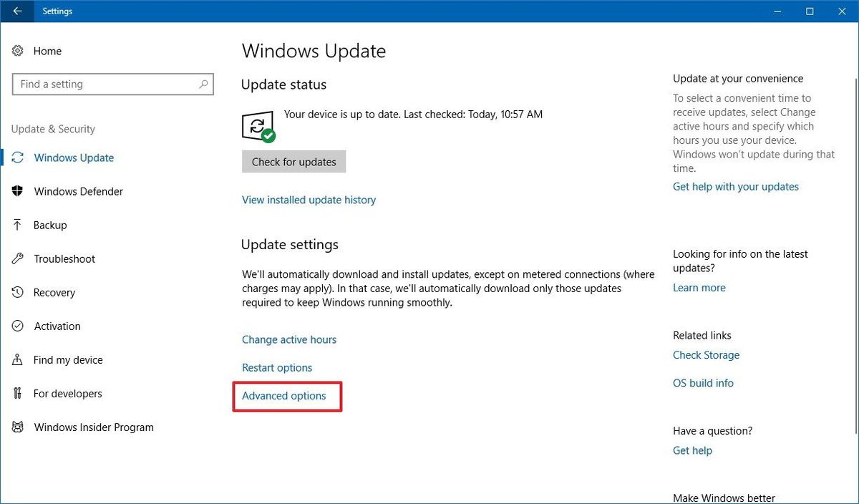
Task: Open the Change active hours link
Action: [288, 339]
